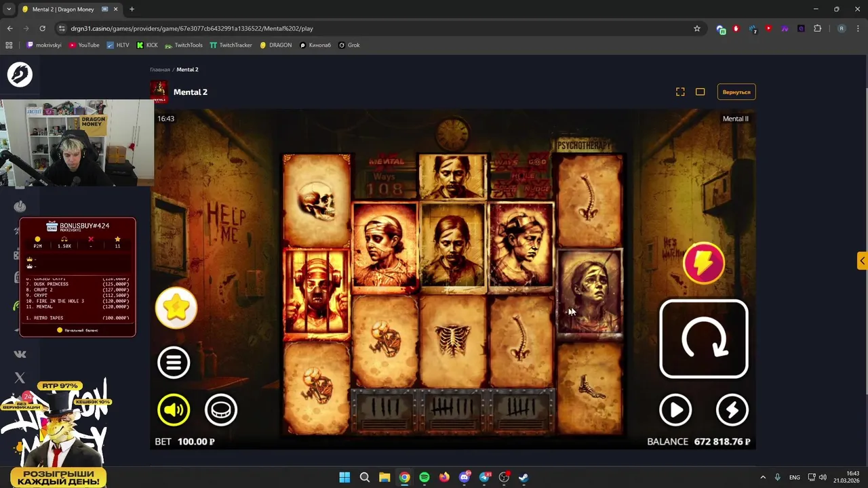This screenshot has height=488, width=868.
Task: Click the Вернуться button
Action: [x=736, y=91]
